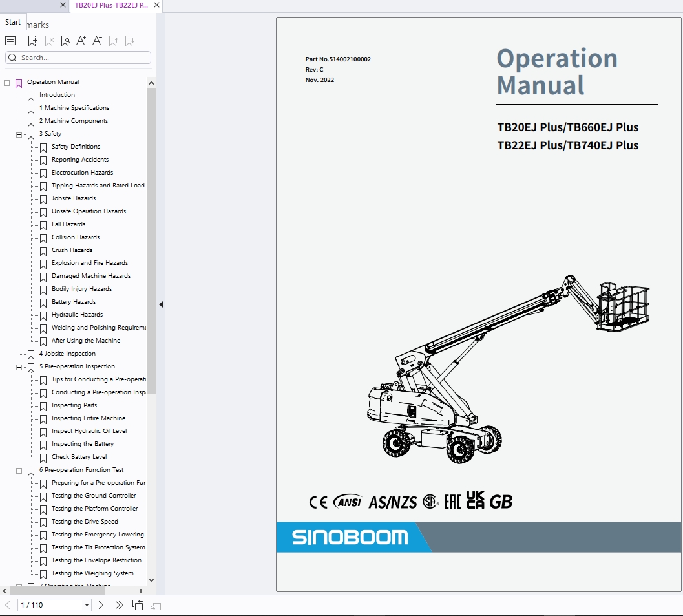Viewport: 683px width, 616px height.
Task: Click the add new bookmark icon
Action: (x=32, y=41)
